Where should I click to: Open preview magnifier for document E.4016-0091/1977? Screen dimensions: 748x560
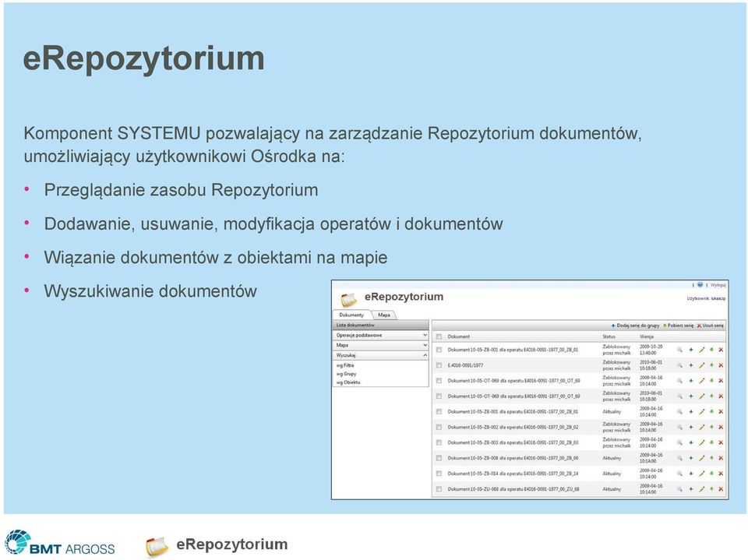[x=679, y=365]
